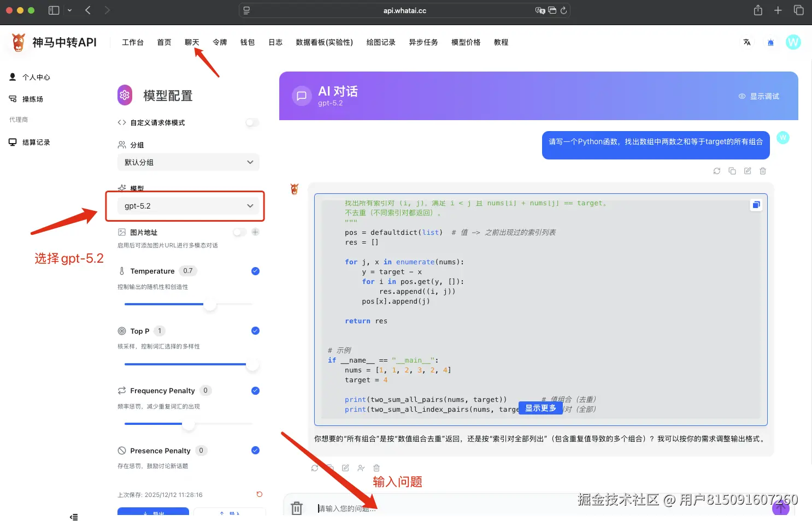Copy the Python code block

click(x=756, y=205)
